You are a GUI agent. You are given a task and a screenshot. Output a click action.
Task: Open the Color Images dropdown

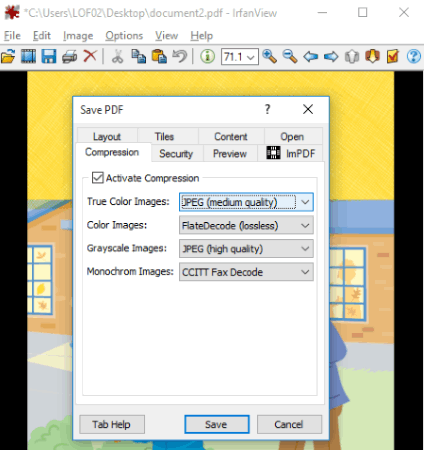click(246, 225)
